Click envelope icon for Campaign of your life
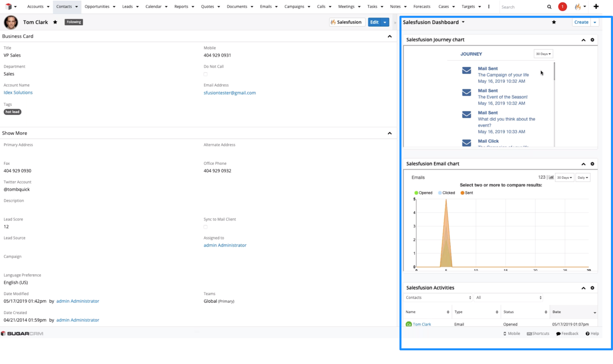 pyautogui.click(x=466, y=70)
